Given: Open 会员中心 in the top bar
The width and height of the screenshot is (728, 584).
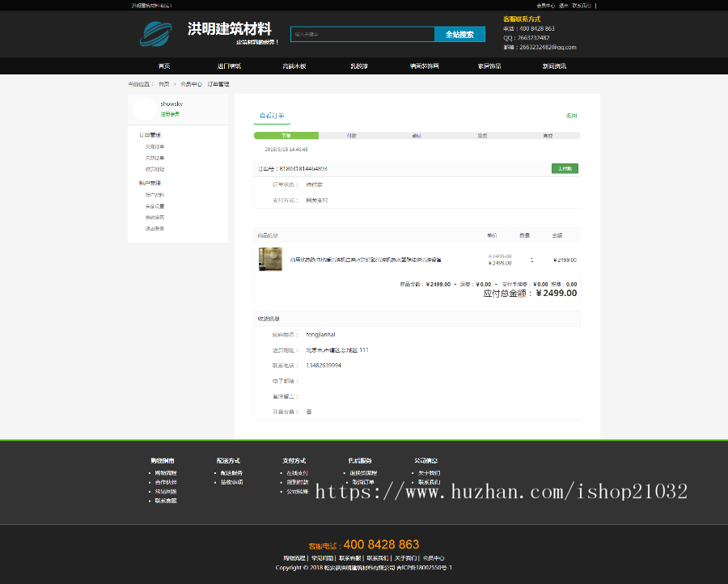Looking at the screenshot, I should pyautogui.click(x=545, y=6).
